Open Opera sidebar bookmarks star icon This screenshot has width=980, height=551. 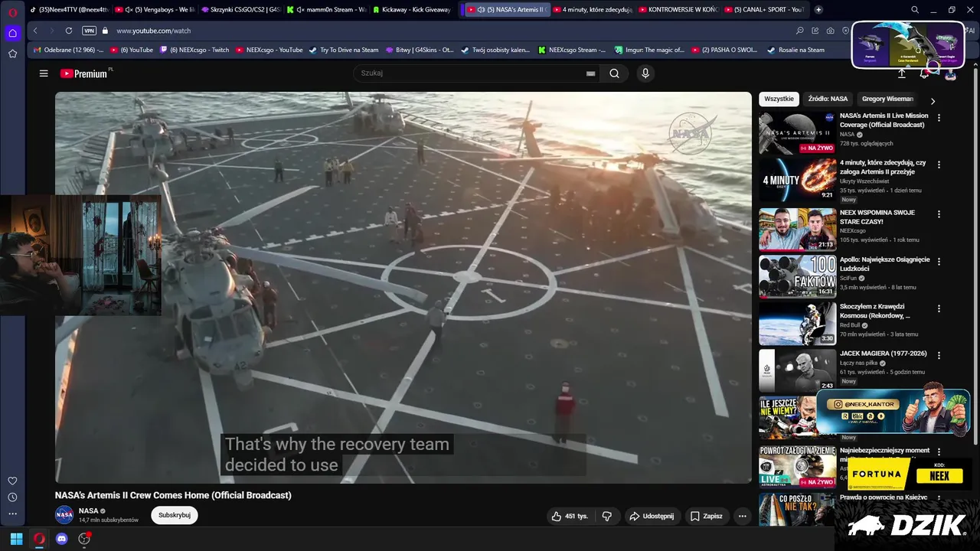tap(12, 54)
